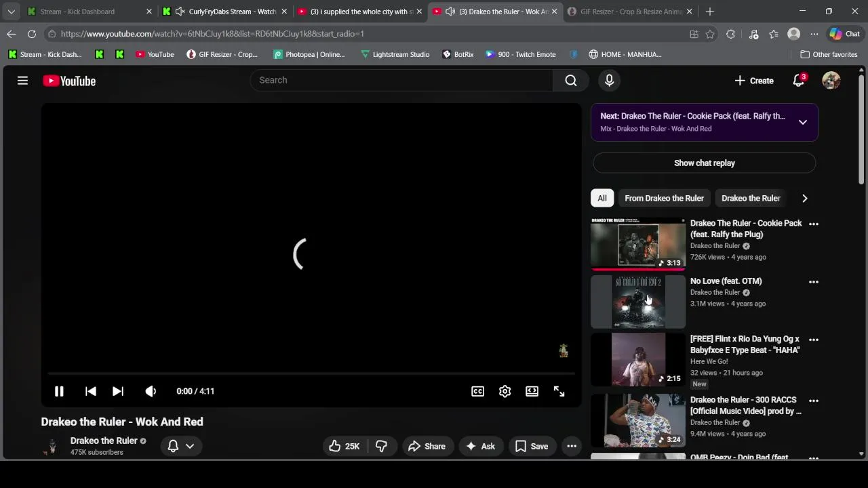This screenshot has width=868, height=488.
Task: Start voice search with microphone icon
Action: click(609, 80)
